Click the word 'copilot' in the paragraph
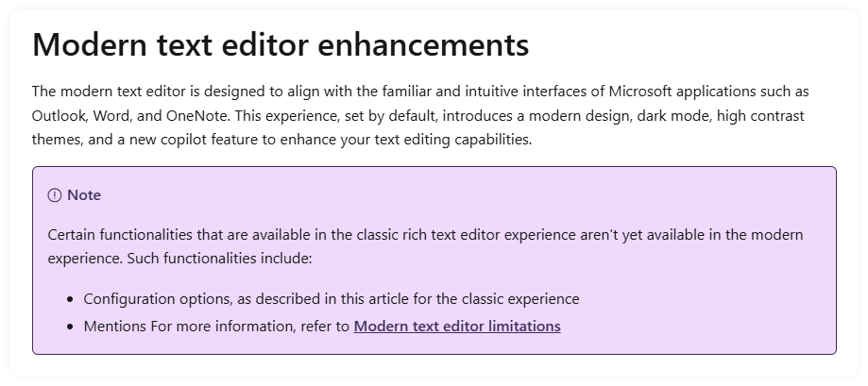868x386 pixels. (x=183, y=140)
